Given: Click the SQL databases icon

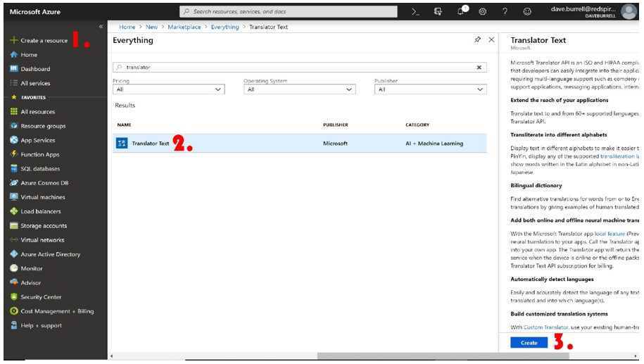Looking at the screenshot, I should tap(14, 168).
